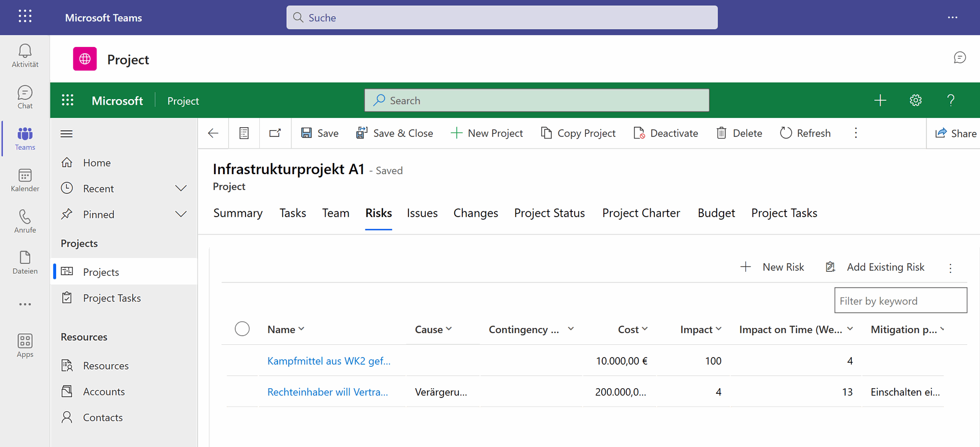Open Project Tasks in left navigation

tap(112, 298)
